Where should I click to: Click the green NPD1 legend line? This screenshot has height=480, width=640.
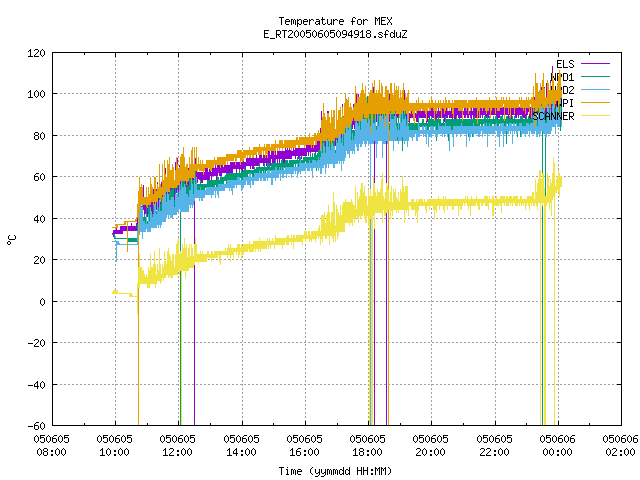click(x=595, y=76)
